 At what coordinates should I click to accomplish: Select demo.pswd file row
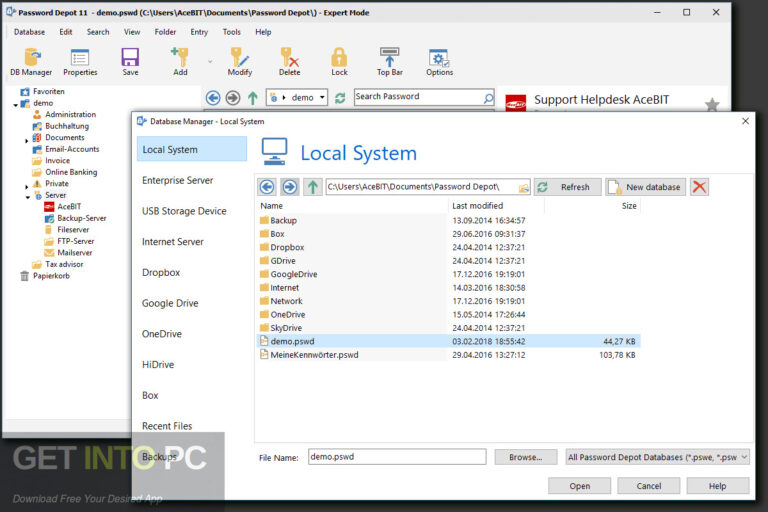pos(448,341)
